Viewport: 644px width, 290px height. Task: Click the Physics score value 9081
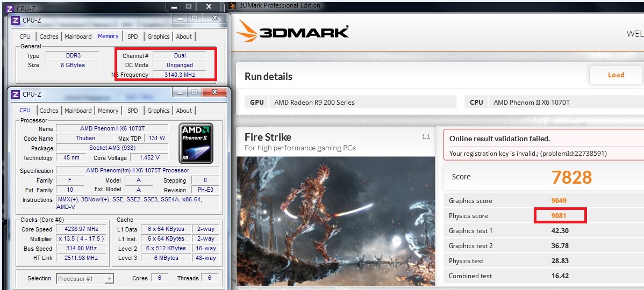pos(560,216)
